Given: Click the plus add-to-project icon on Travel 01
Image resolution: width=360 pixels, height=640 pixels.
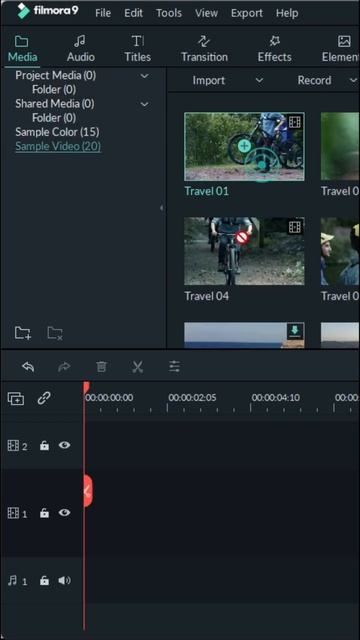Looking at the screenshot, I should point(244,146).
